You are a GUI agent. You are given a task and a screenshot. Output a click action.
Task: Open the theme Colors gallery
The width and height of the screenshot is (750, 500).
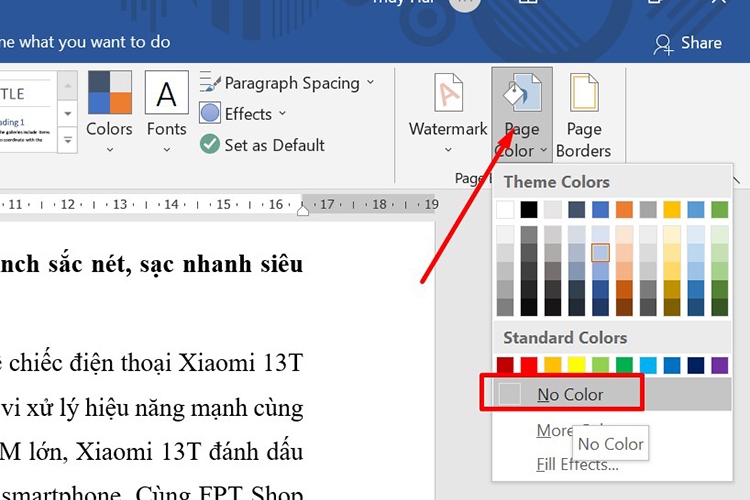110,112
